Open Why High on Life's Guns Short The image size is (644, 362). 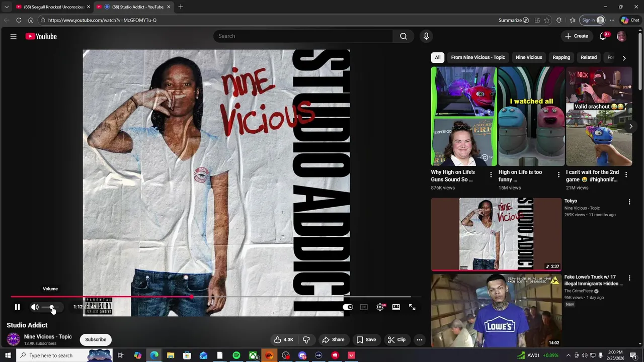[x=464, y=116]
